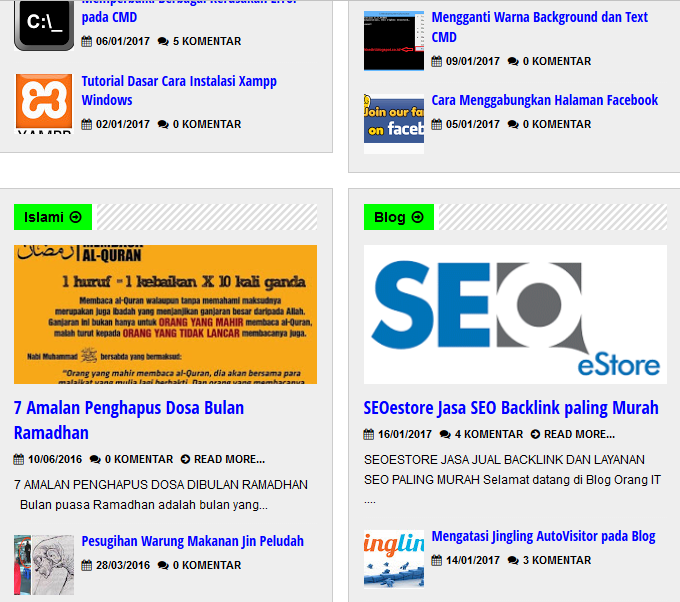The height and width of the screenshot is (602, 680).
Task: Open the Pesugihan Warung sketch thumbnail
Action: (x=44, y=564)
